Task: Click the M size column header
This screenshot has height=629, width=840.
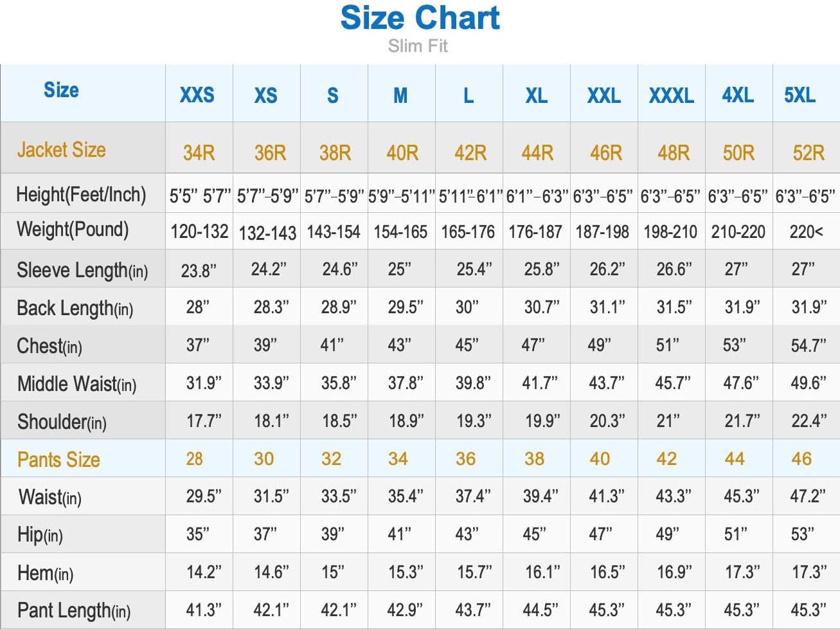Action: 400,96
